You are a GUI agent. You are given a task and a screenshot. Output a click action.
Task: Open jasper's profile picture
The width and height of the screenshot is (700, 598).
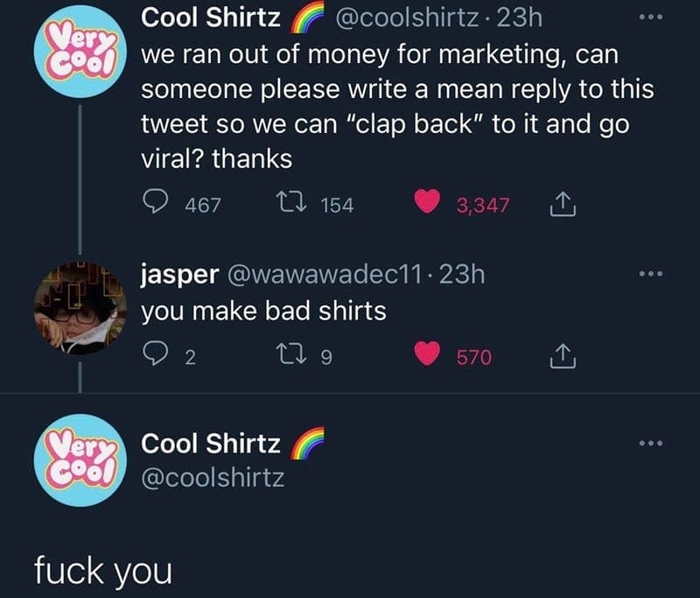[x=80, y=308]
